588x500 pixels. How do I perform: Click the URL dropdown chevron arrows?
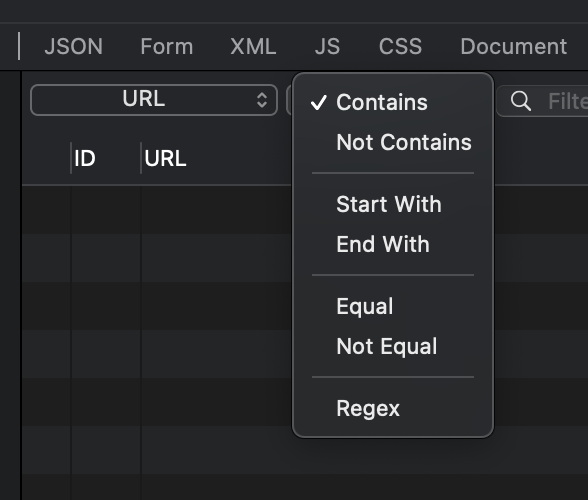[x=262, y=100]
